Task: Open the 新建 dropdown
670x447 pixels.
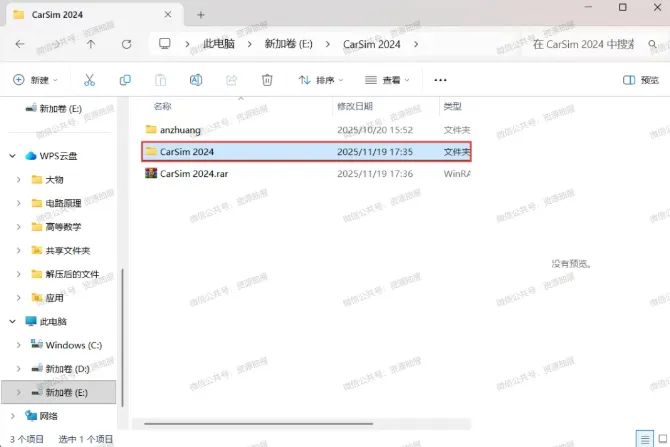Action: 35,80
